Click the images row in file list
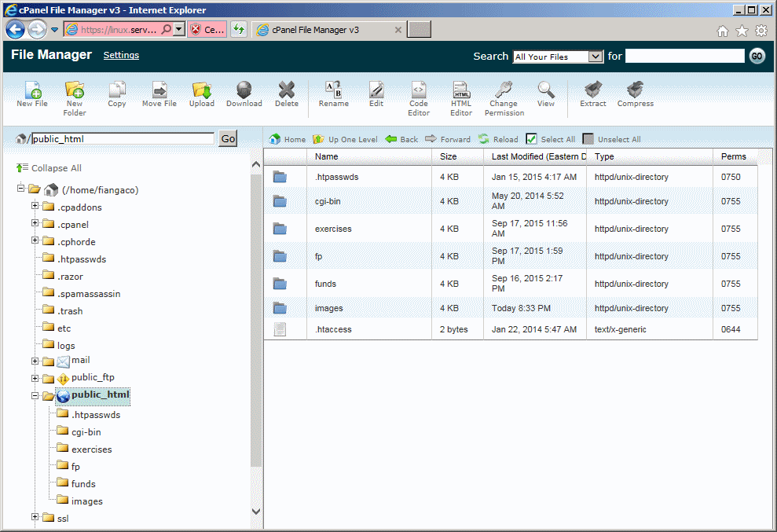Viewport: 777px width, 532px height. click(511, 308)
